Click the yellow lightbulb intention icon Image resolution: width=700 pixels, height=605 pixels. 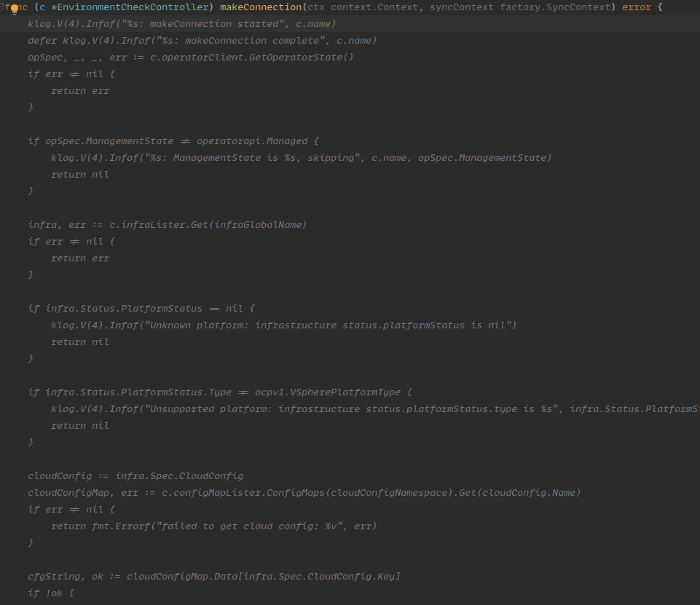(x=15, y=9)
